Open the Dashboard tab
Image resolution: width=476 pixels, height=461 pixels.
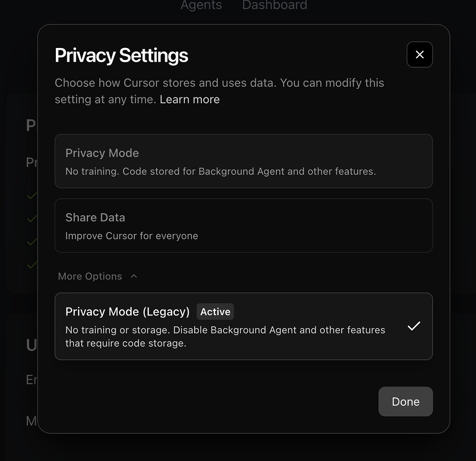click(x=274, y=6)
